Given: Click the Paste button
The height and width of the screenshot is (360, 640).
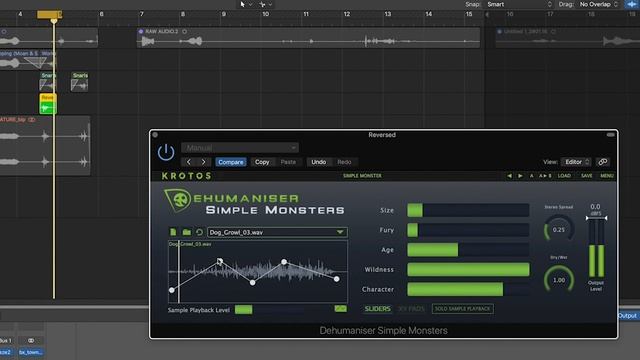Looking at the screenshot, I should (x=288, y=162).
